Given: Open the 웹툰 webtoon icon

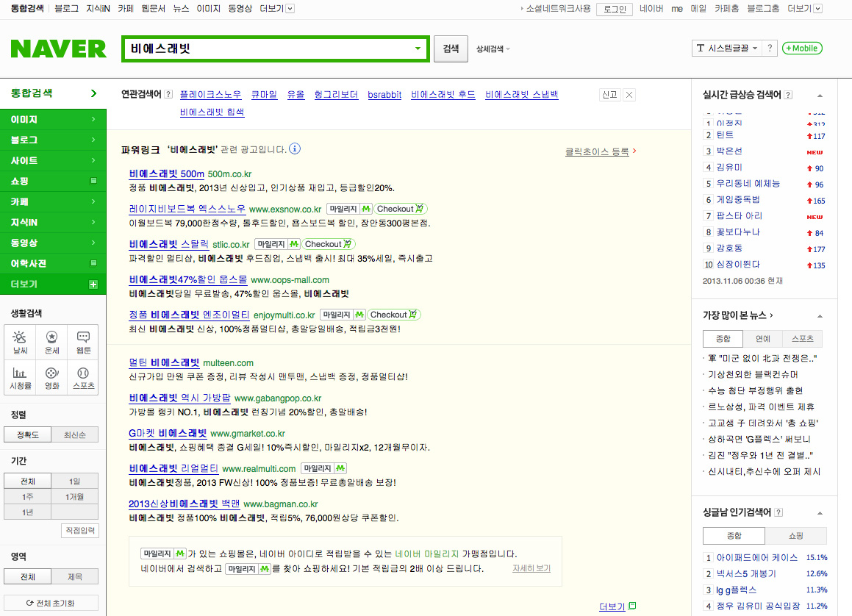Looking at the screenshot, I should 83,343.
